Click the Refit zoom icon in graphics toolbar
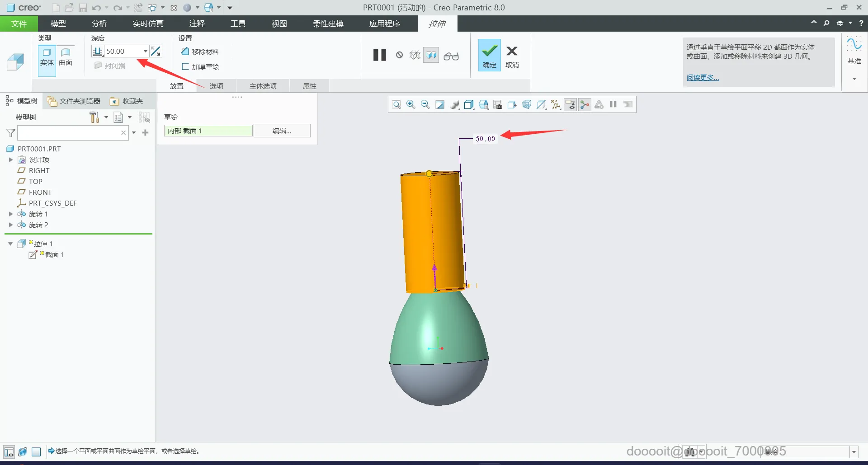This screenshot has width=868, height=465. point(396,105)
